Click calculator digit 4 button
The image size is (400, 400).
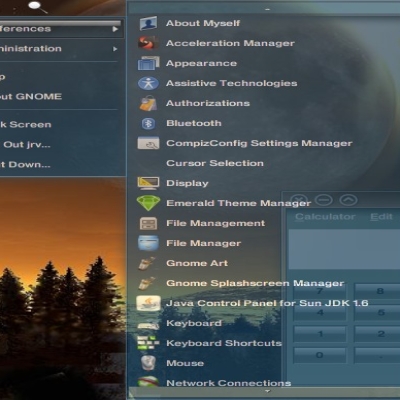click(320, 312)
